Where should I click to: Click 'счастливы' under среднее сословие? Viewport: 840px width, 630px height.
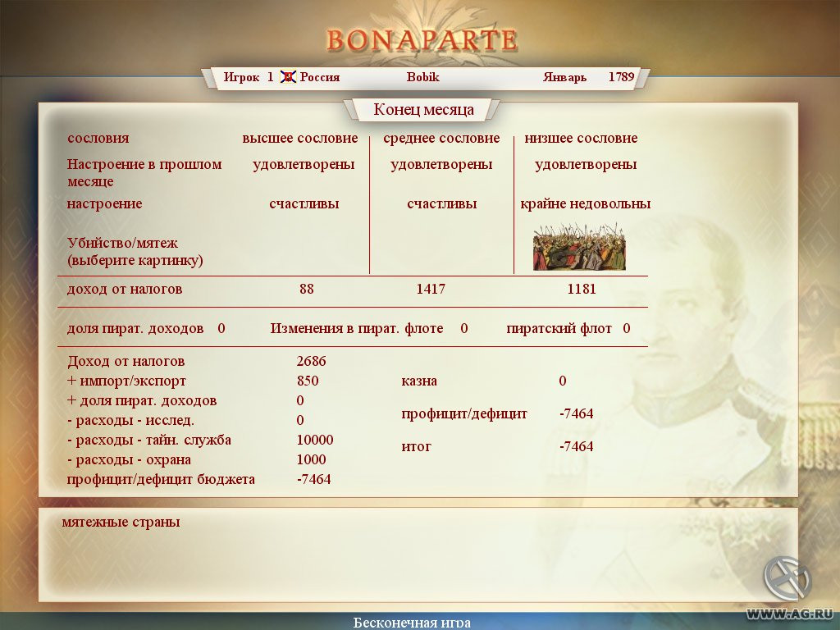pos(442,204)
